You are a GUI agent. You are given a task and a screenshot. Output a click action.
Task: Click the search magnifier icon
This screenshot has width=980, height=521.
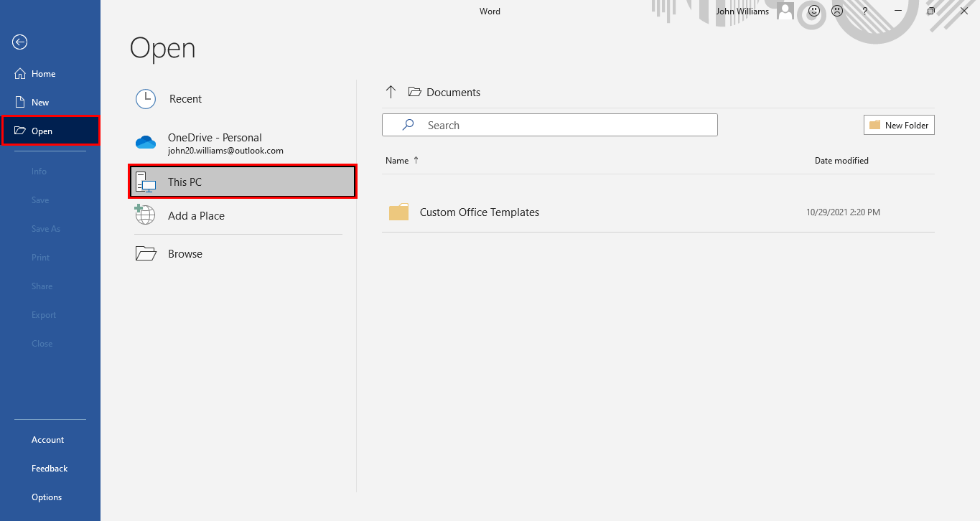pos(408,125)
